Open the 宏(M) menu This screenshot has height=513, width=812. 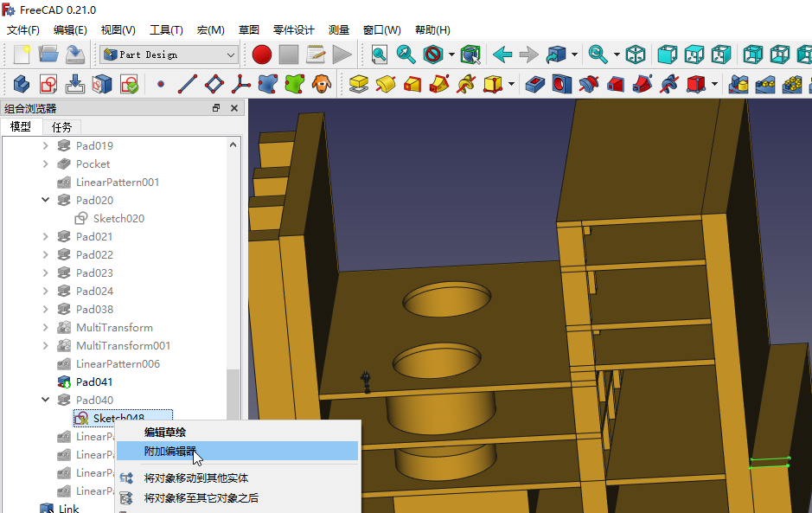210,29
